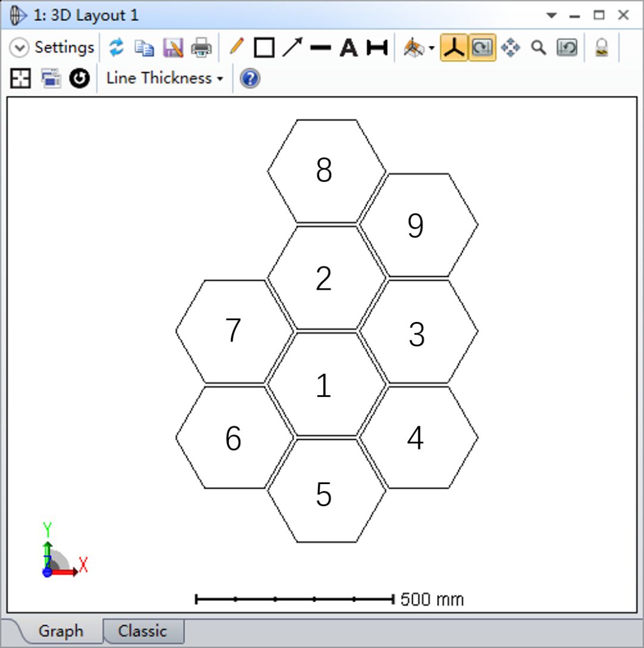Click the Refresh (update) icon
Image resolution: width=644 pixels, height=648 pixels.
(116, 48)
